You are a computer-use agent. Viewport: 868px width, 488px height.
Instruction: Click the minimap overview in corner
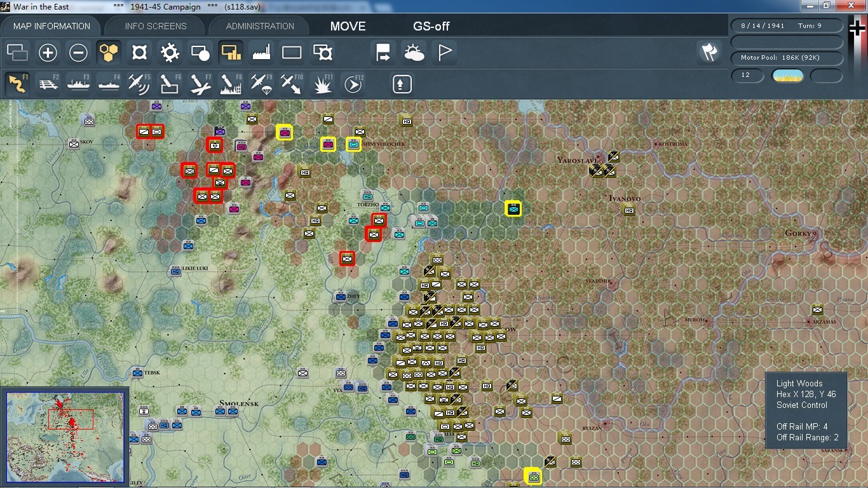coord(65,437)
